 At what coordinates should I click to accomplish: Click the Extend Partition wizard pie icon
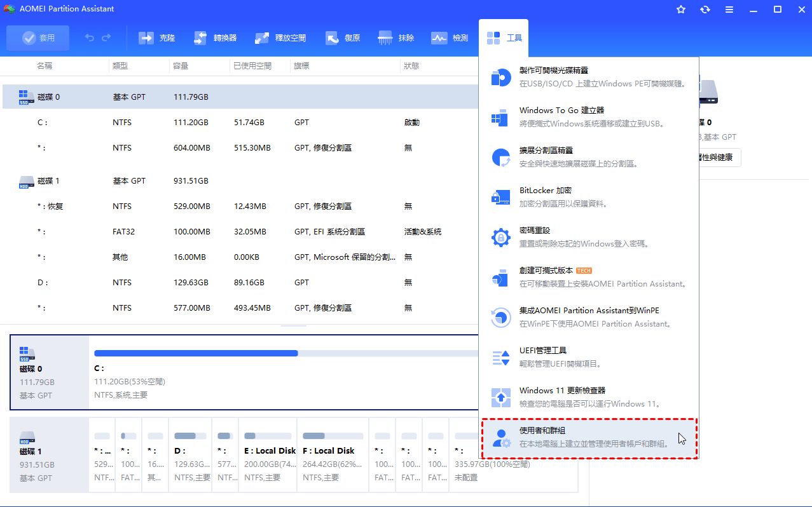(501, 158)
